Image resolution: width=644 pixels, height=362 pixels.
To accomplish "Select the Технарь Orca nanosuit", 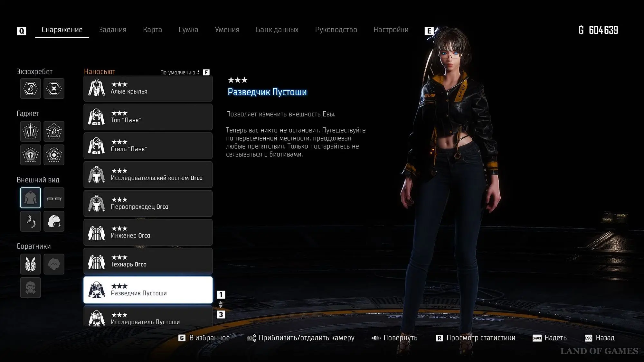I will pyautogui.click(x=148, y=261).
